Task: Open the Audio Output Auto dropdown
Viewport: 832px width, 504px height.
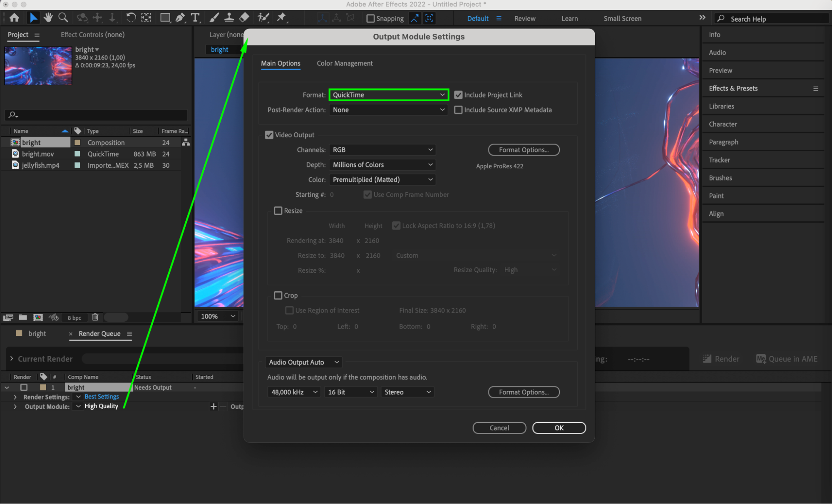Action: click(303, 362)
